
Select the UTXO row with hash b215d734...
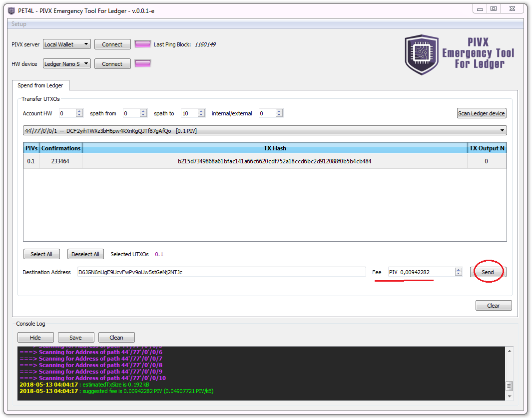265,161
